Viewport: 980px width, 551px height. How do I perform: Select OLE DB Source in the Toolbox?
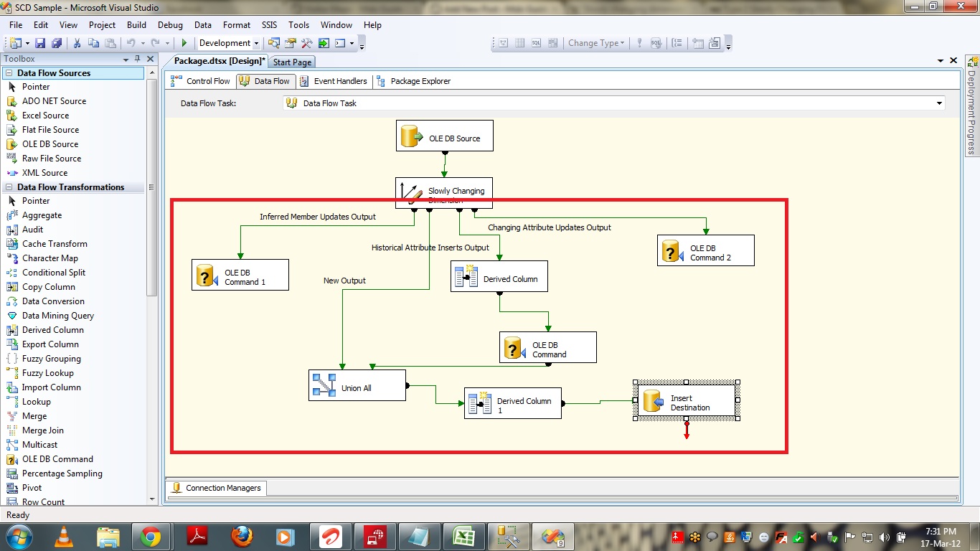tap(50, 144)
